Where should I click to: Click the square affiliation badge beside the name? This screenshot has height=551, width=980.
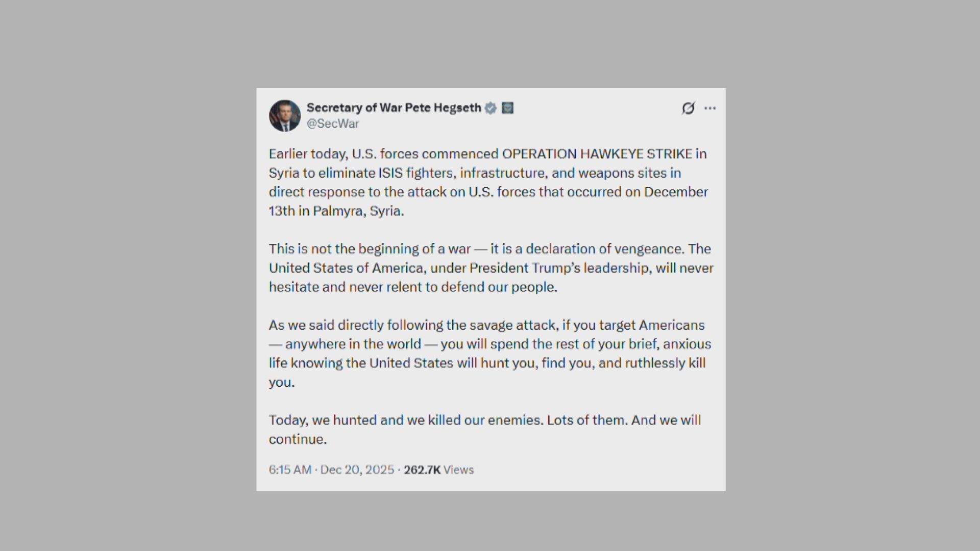507,108
